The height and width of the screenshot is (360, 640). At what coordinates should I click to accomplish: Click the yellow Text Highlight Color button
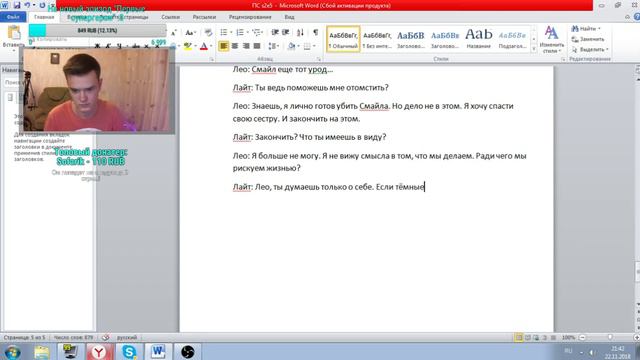click(187, 46)
